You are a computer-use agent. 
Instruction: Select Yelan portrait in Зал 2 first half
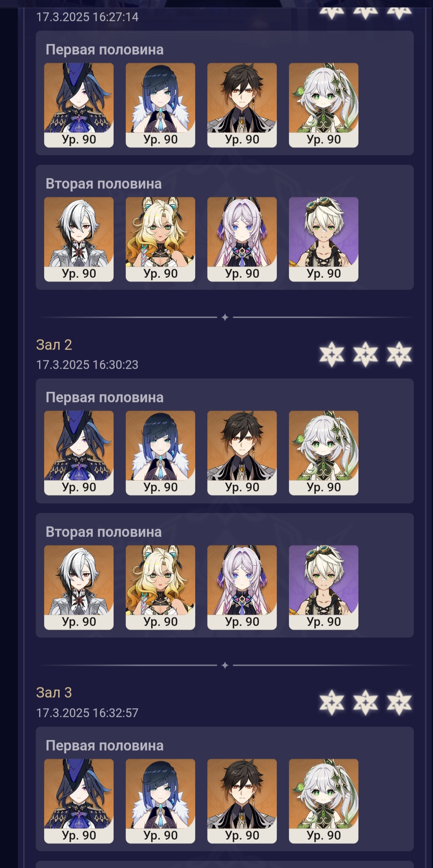(x=160, y=453)
